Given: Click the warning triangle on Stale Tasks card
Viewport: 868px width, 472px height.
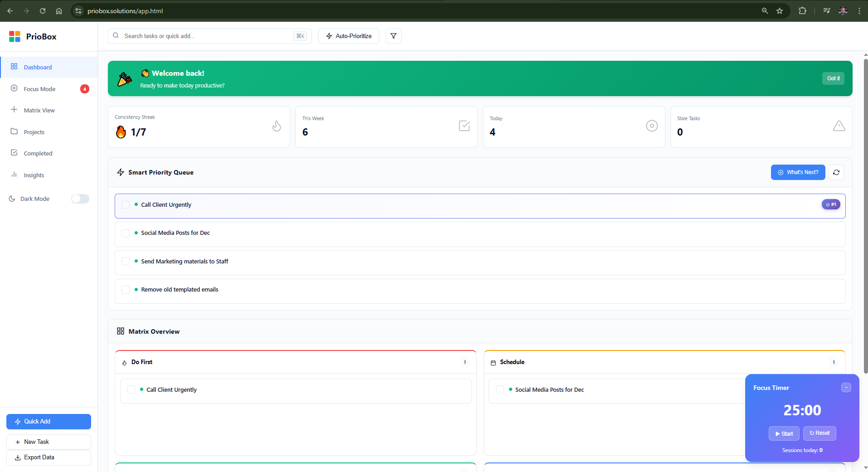Looking at the screenshot, I should pos(839,127).
